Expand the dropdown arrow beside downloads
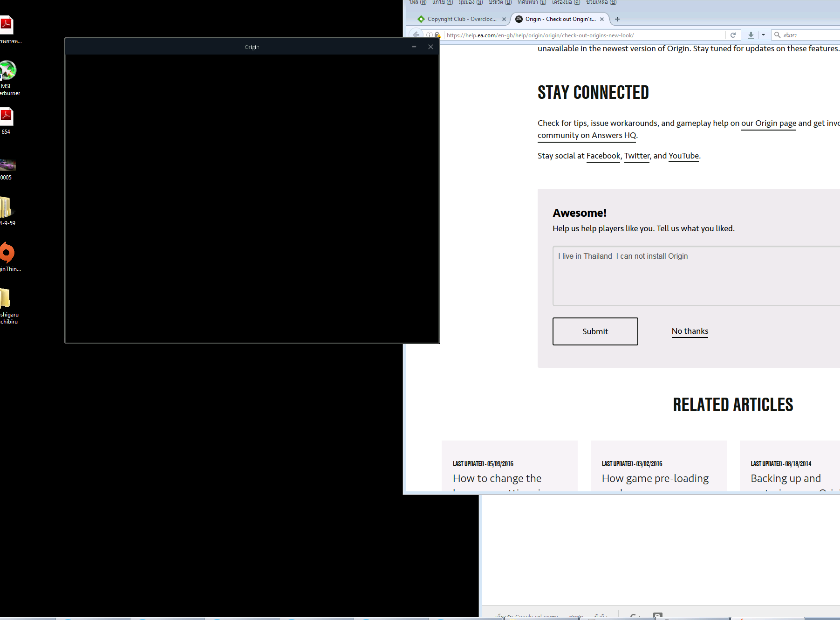This screenshot has width=840, height=620. (x=763, y=35)
